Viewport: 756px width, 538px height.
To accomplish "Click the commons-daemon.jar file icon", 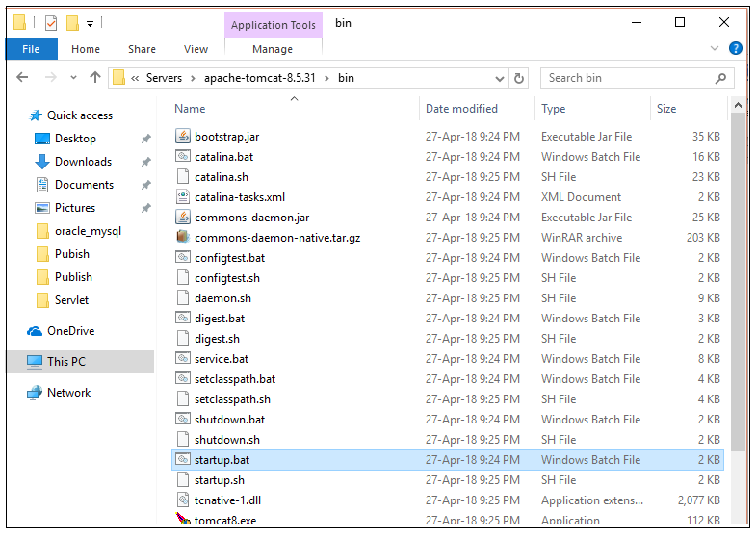I will [182, 218].
